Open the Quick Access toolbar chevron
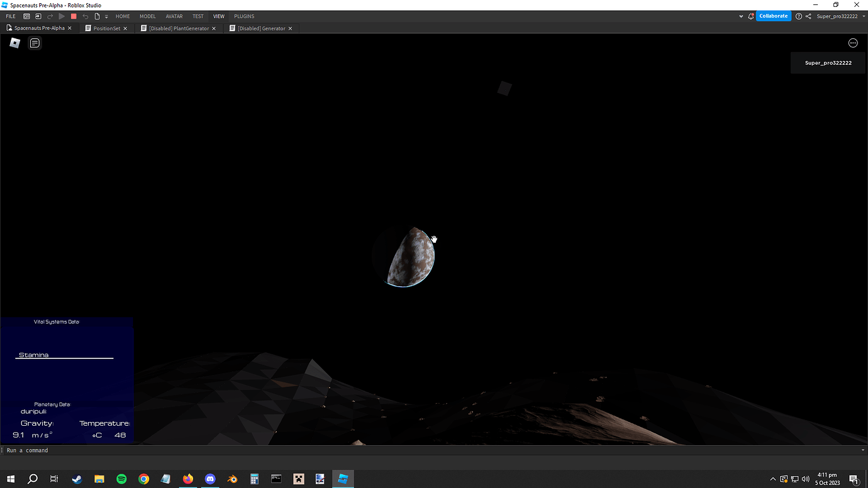The height and width of the screenshot is (488, 868). (106, 16)
